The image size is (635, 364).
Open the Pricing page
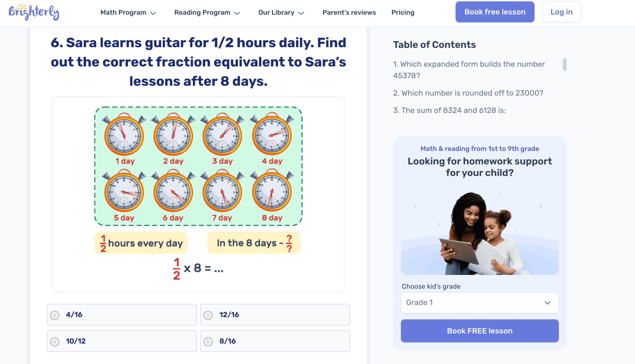403,12
